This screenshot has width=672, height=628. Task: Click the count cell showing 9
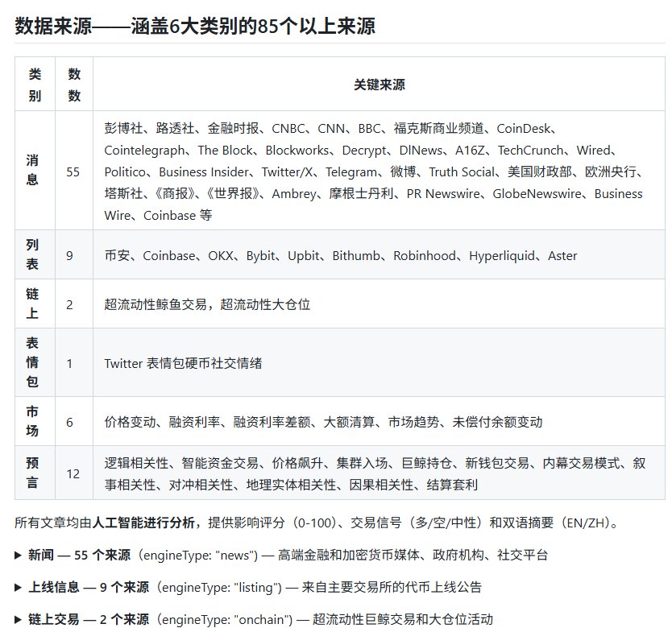tap(74, 254)
